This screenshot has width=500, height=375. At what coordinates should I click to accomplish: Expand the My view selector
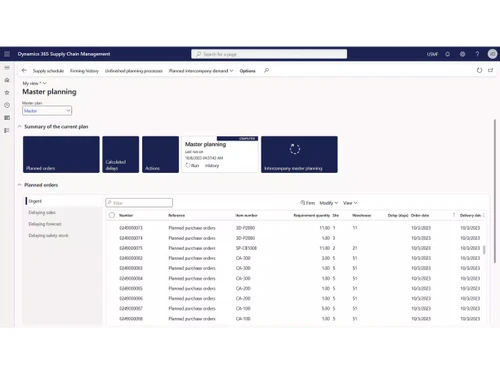[34, 83]
